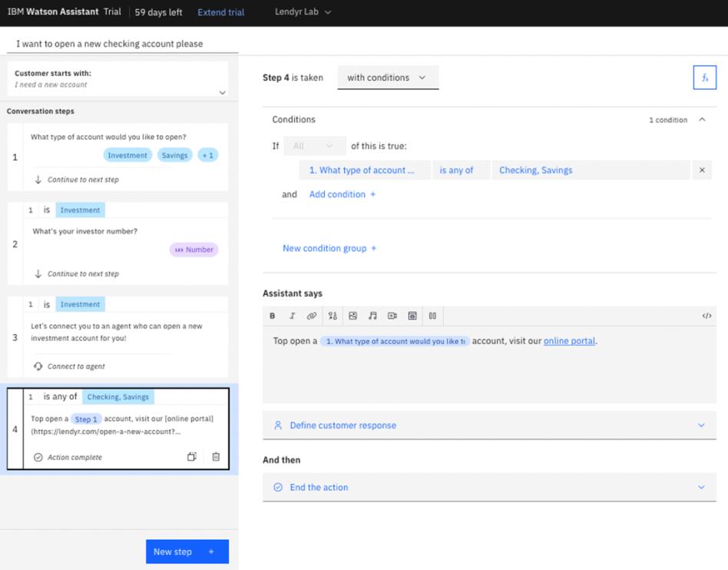Open the expression editor fx icon

coord(704,78)
